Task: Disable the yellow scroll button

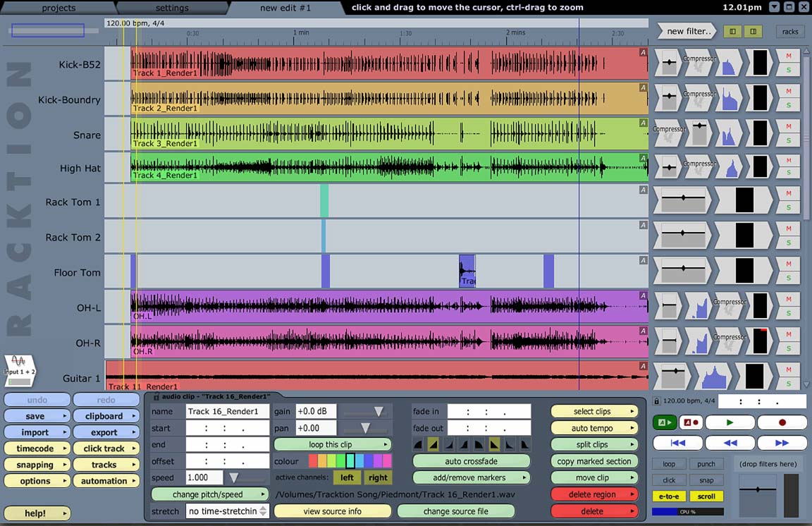Action: [x=706, y=496]
